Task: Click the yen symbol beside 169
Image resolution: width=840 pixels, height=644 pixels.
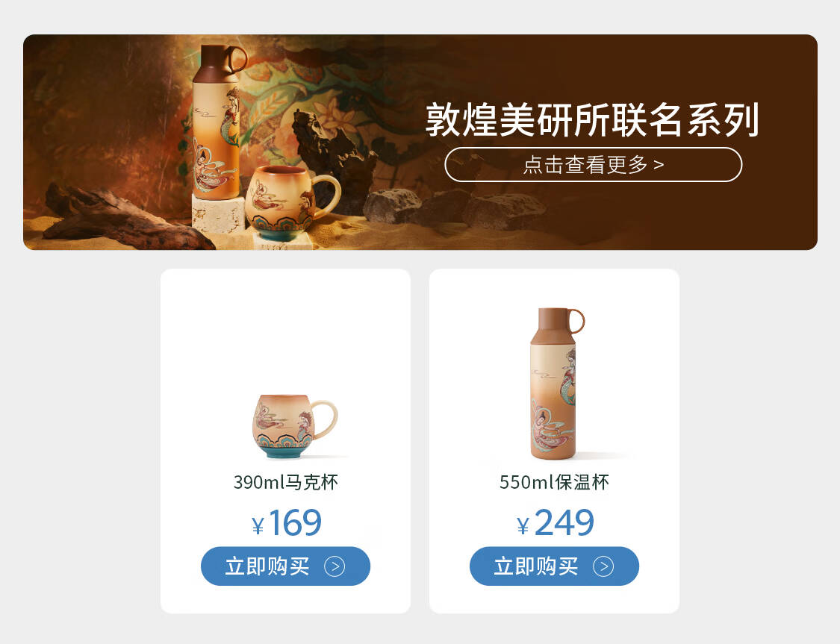Action: [258, 526]
